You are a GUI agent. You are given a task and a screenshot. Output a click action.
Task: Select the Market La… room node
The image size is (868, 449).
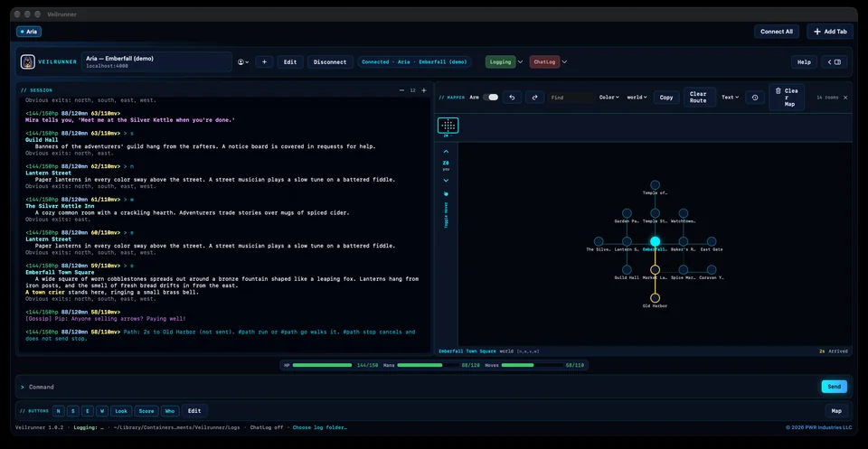click(655, 270)
